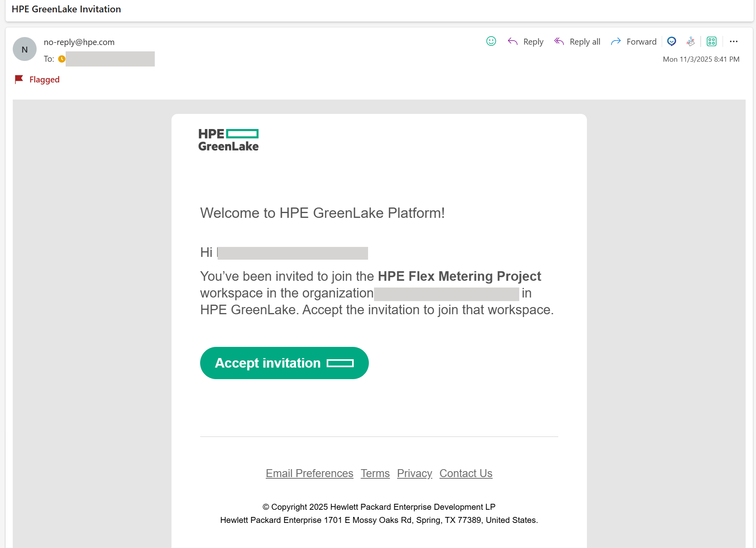Click the HPE GreenLake logo
Viewport: 756px width, 548px height.
pyautogui.click(x=228, y=140)
